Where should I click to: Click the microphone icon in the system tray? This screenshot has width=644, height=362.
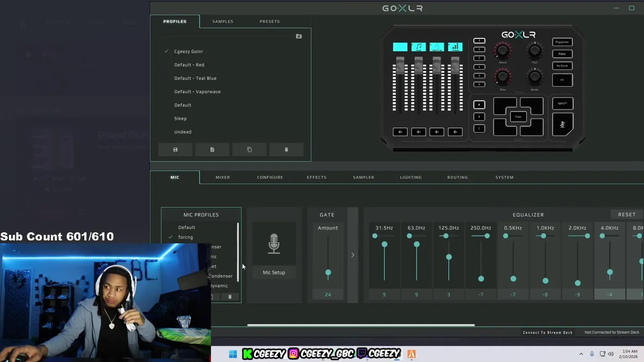coord(592,354)
